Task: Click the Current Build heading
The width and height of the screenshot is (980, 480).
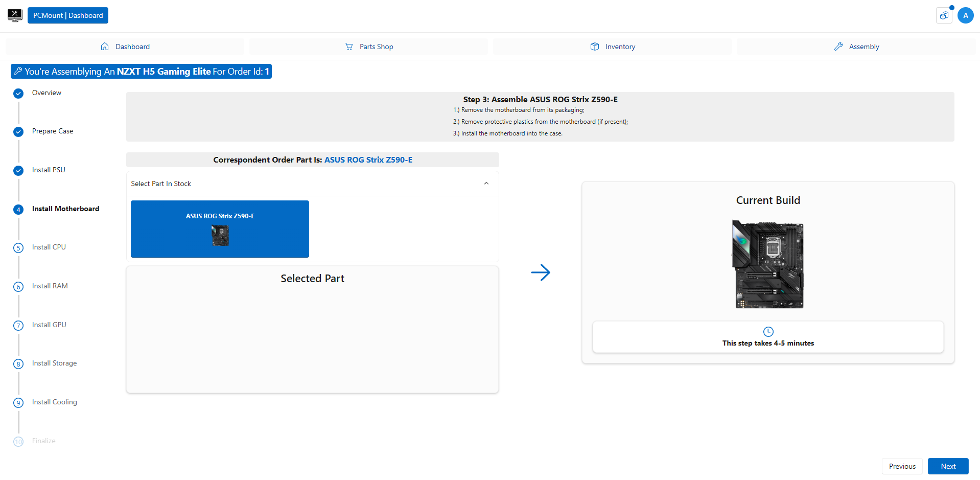Action: pyautogui.click(x=768, y=200)
